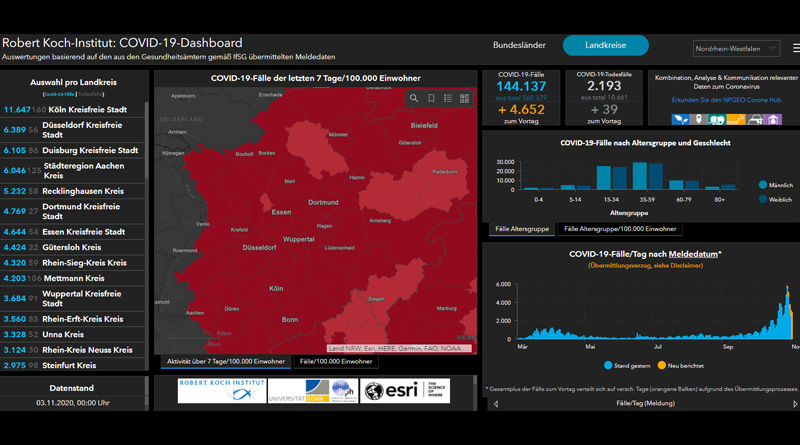Show the map legend list icon
This screenshot has height=445, width=800.
447,98
